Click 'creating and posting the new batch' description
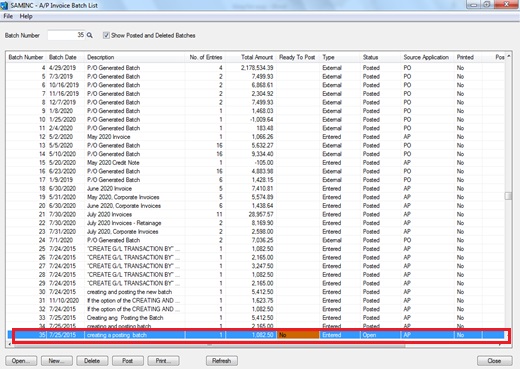This screenshot has height=369, width=520. (x=129, y=292)
